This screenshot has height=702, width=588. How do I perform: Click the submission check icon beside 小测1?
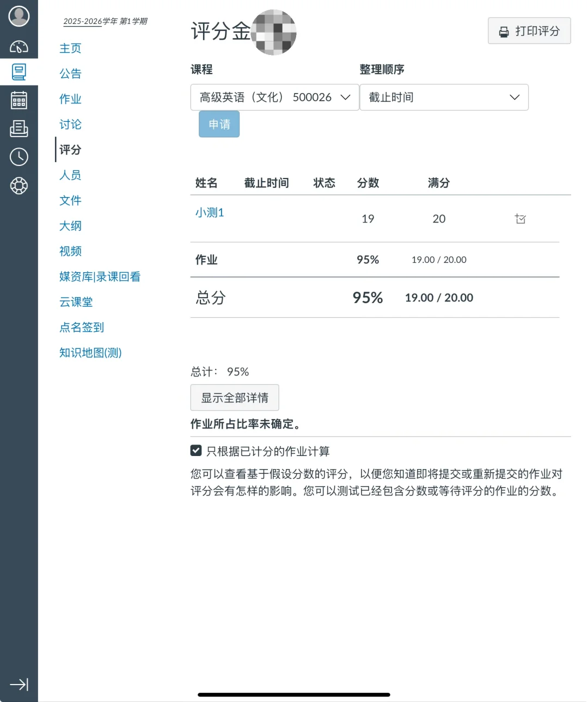pyautogui.click(x=520, y=219)
